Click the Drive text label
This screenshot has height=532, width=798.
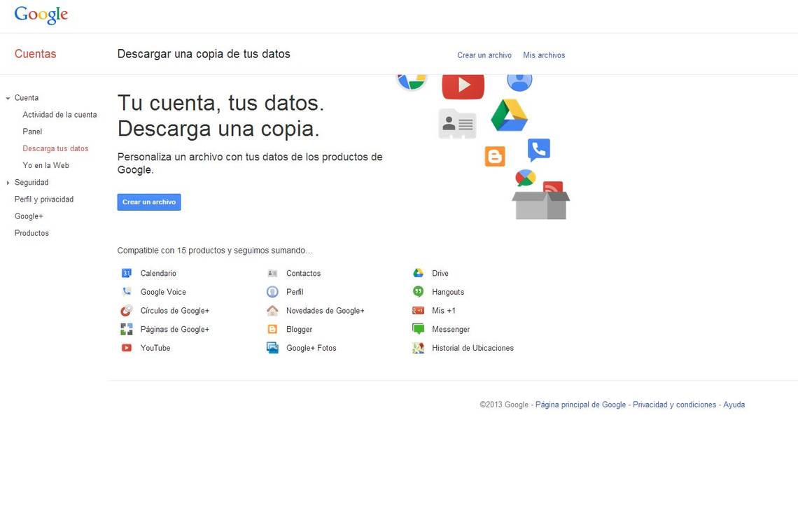pos(440,274)
